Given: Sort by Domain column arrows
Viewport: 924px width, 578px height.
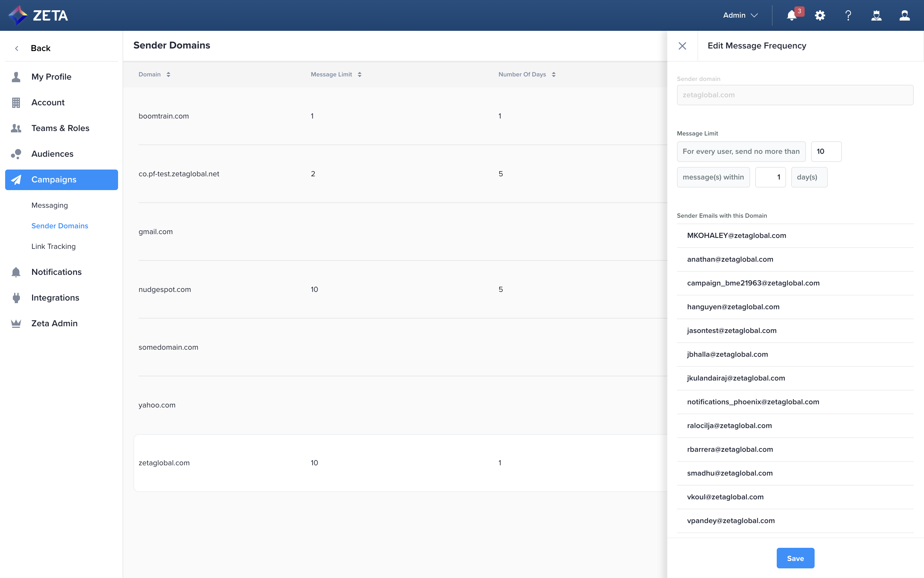Looking at the screenshot, I should coord(168,74).
